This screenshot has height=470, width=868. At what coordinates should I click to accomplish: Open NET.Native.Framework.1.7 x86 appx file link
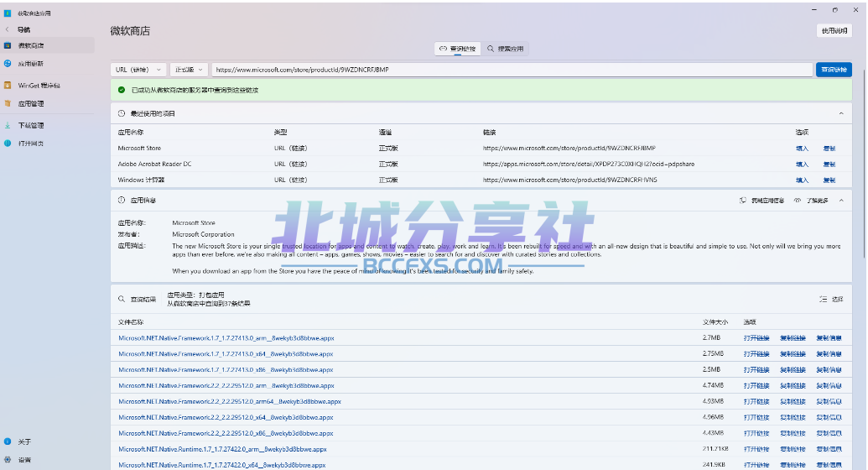pos(226,369)
